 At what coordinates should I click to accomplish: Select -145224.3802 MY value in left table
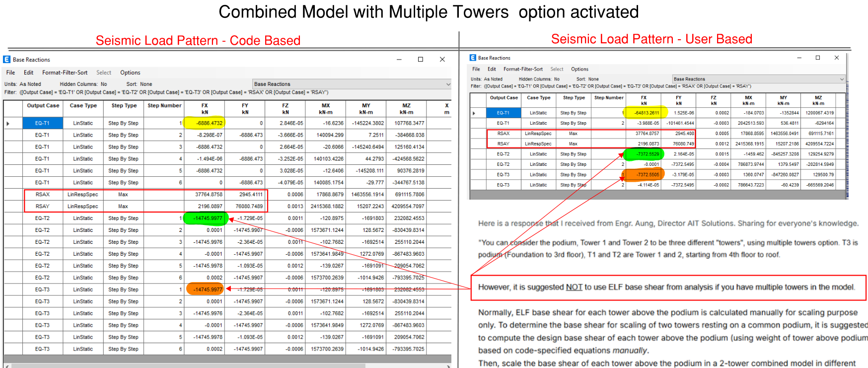pos(366,123)
